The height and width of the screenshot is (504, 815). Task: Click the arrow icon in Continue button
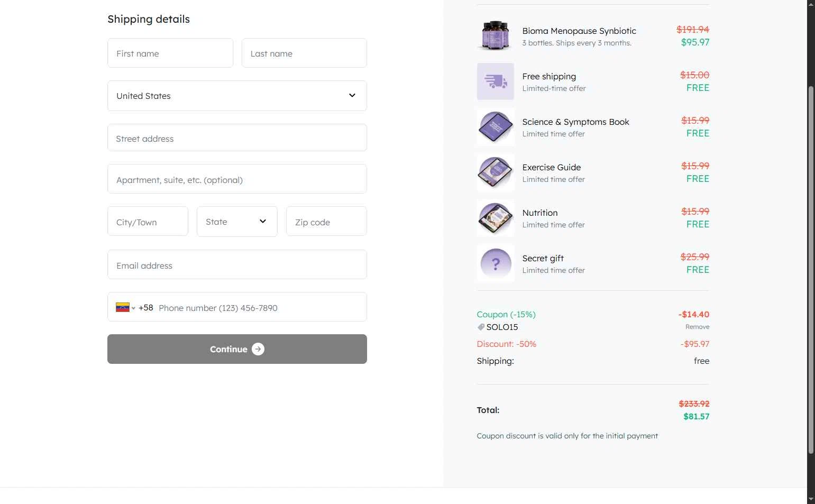click(258, 349)
